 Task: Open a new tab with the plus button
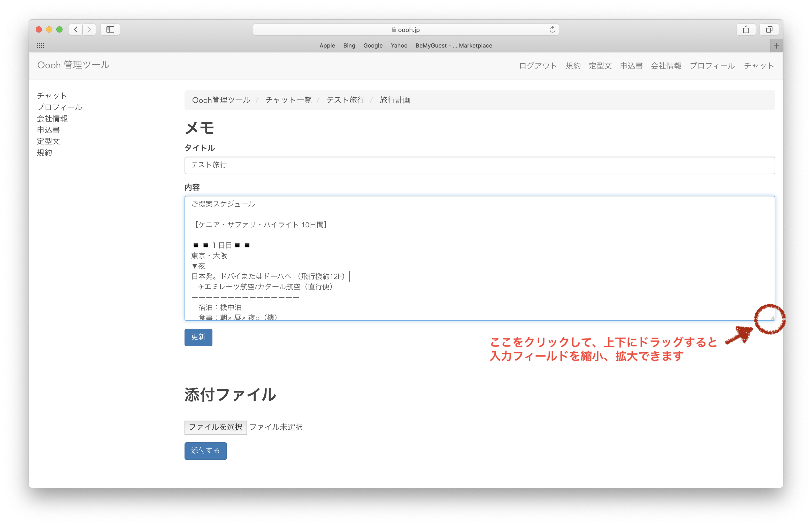click(777, 46)
